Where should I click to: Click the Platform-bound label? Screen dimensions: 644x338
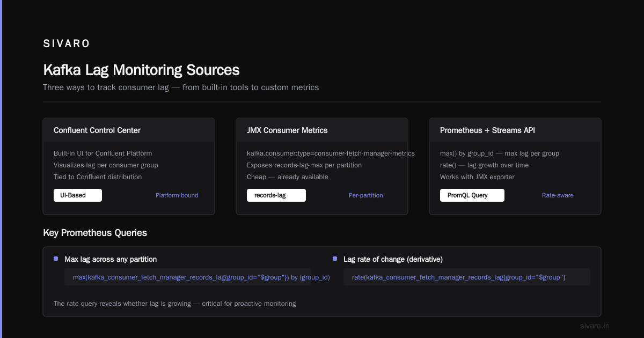(177, 195)
